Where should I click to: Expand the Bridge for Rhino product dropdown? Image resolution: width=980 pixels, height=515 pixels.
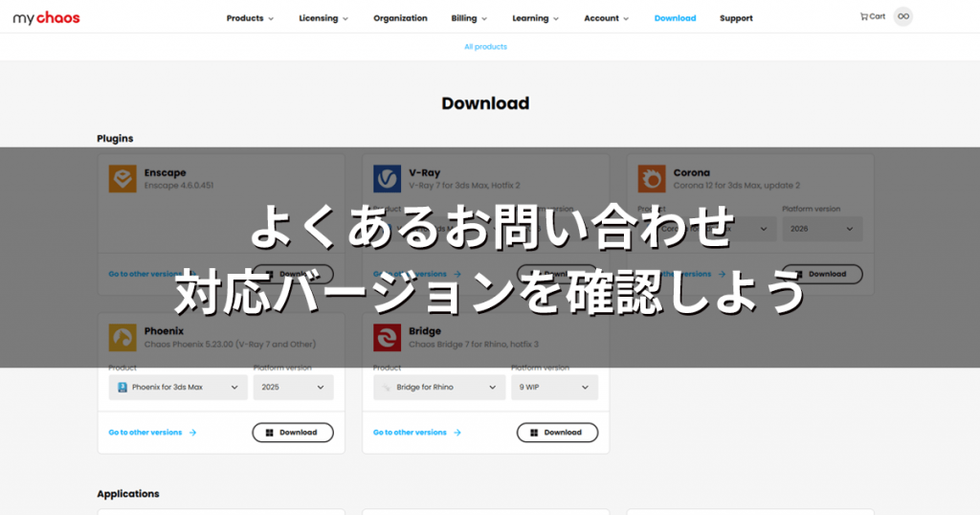pos(438,388)
